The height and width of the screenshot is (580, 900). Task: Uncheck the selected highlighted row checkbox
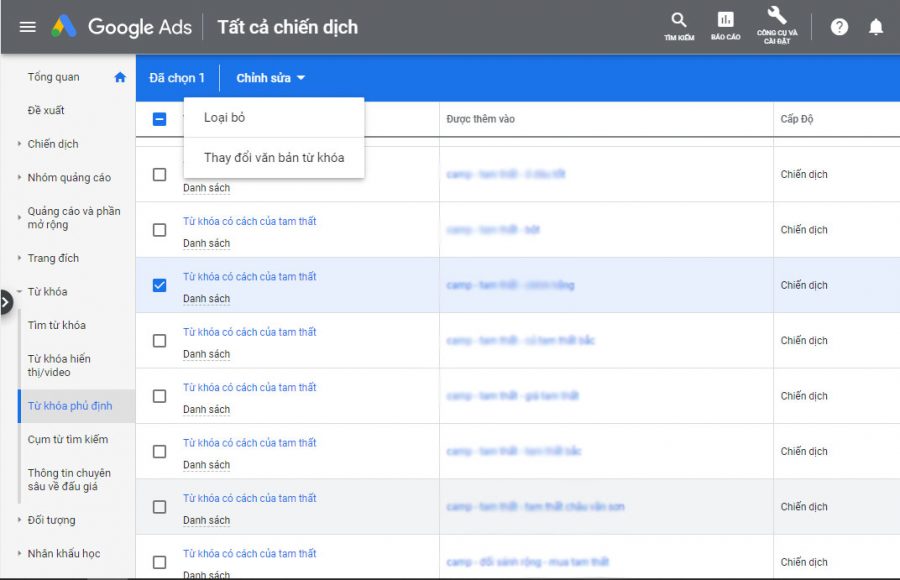[x=160, y=285]
